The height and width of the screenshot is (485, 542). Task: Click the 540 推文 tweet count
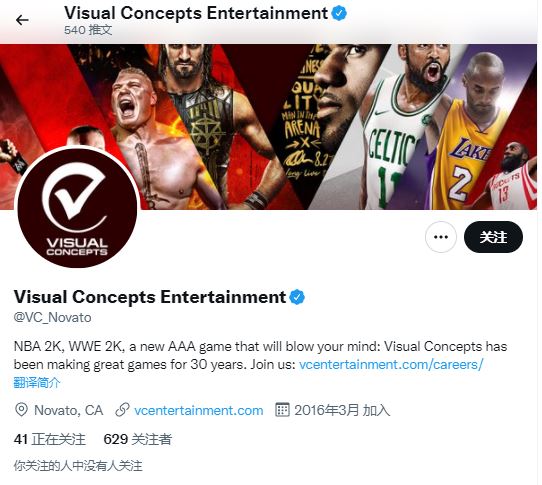pyautogui.click(x=88, y=30)
